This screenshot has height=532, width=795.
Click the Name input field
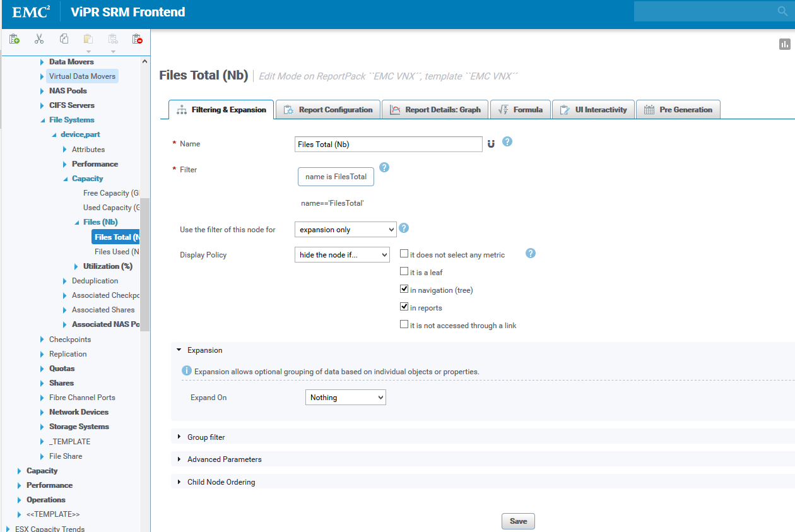[x=389, y=144]
